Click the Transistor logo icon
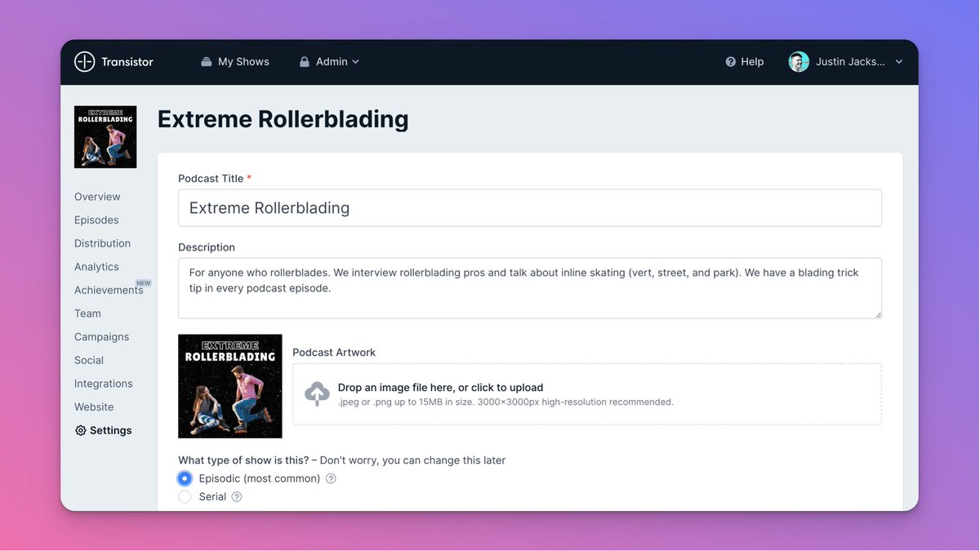This screenshot has width=980, height=551. click(85, 62)
